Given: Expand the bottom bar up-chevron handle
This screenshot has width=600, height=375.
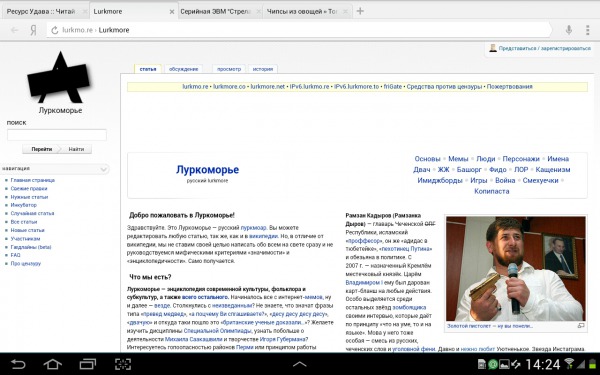Looking at the screenshot, I should point(300,364).
